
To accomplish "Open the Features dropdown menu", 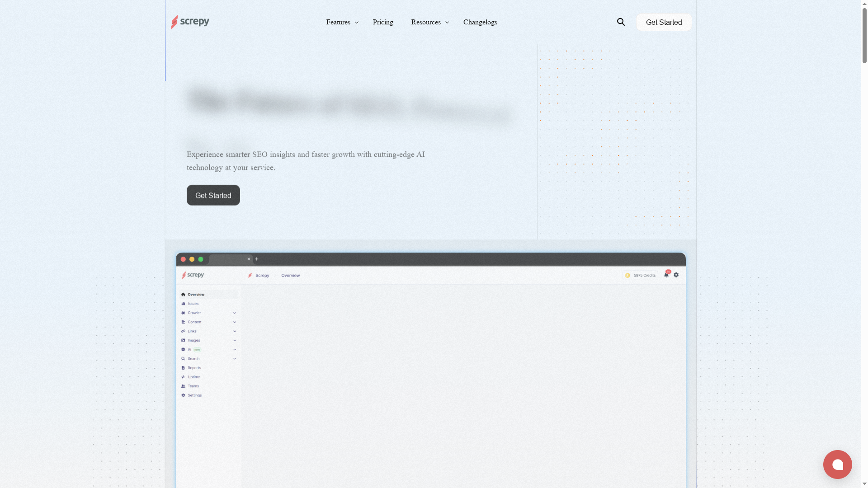I will click(x=341, y=22).
